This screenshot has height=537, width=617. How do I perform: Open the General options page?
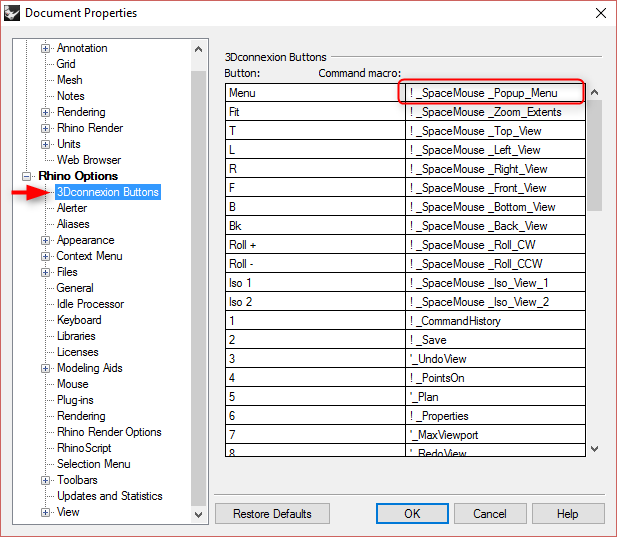click(x=75, y=288)
